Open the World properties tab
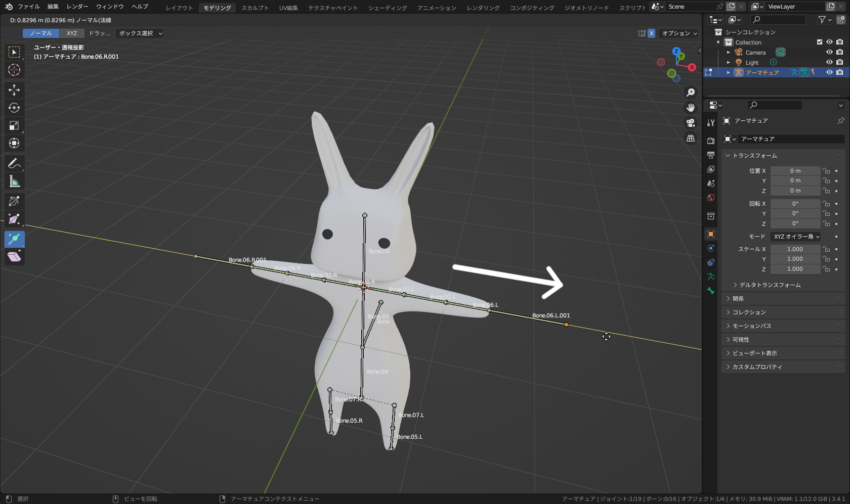Viewport: 850px width, 504px height. [x=711, y=198]
